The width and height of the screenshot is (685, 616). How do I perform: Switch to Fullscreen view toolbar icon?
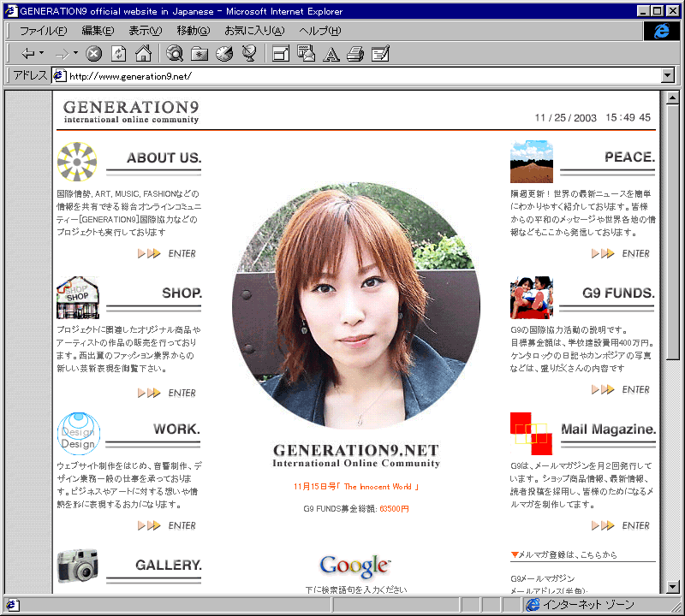[x=281, y=54]
